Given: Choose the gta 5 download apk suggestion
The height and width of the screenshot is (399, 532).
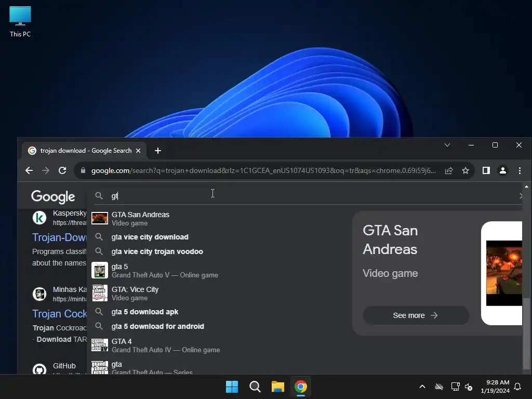Looking at the screenshot, I should pos(217,312).
